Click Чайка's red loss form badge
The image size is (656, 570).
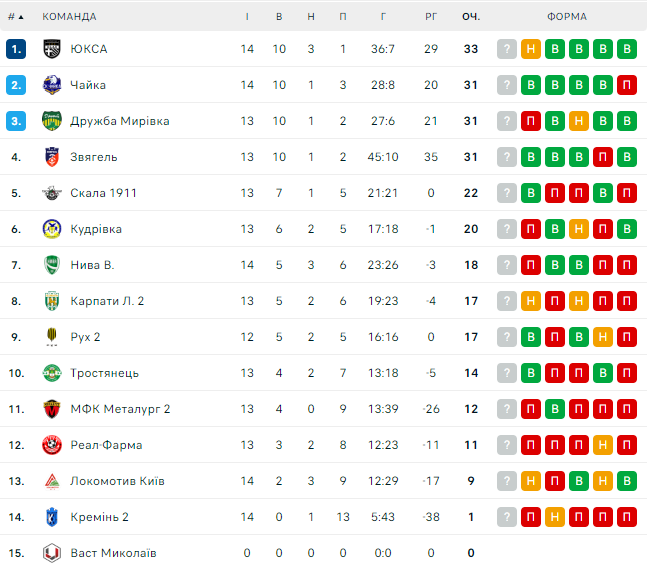point(627,85)
